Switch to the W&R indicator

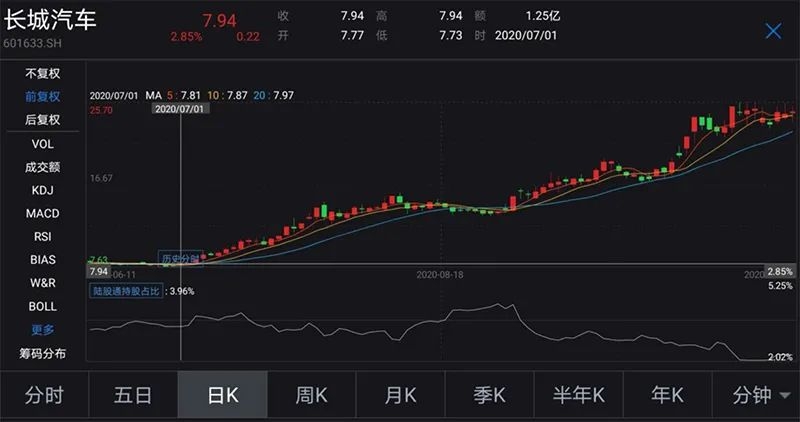pyautogui.click(x=42, y=283)
